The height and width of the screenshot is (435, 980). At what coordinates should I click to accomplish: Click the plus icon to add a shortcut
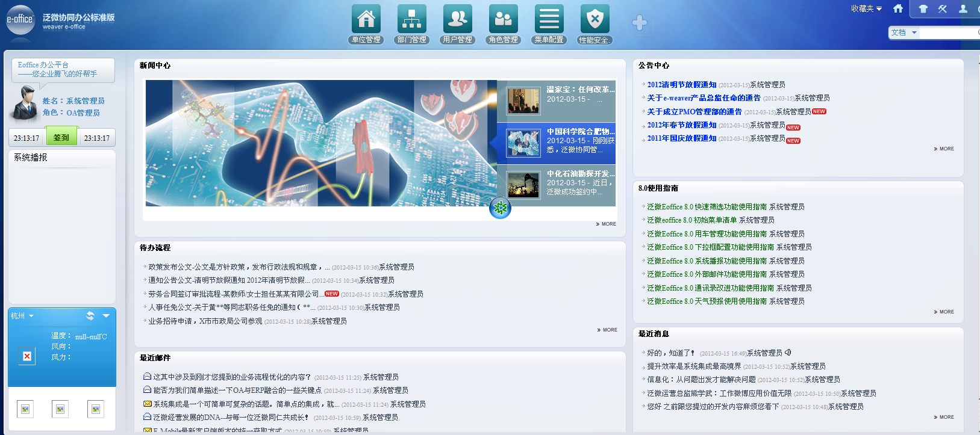[640, 23]
